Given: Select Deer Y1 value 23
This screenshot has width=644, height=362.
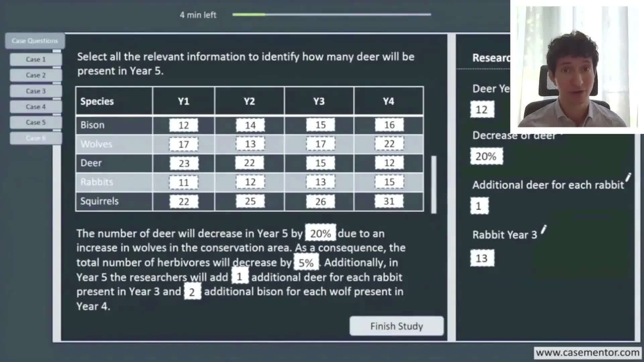Looking at the screenshot, I should pos(184,163).
